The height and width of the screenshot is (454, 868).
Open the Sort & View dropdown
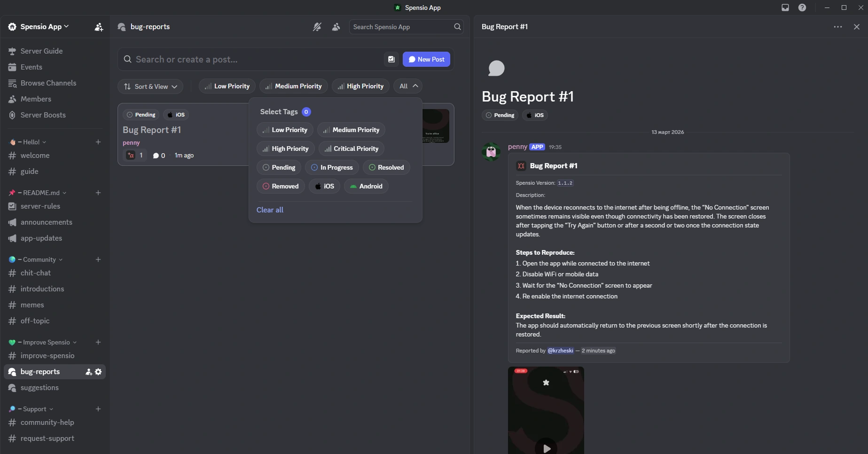tap(150, 86)
